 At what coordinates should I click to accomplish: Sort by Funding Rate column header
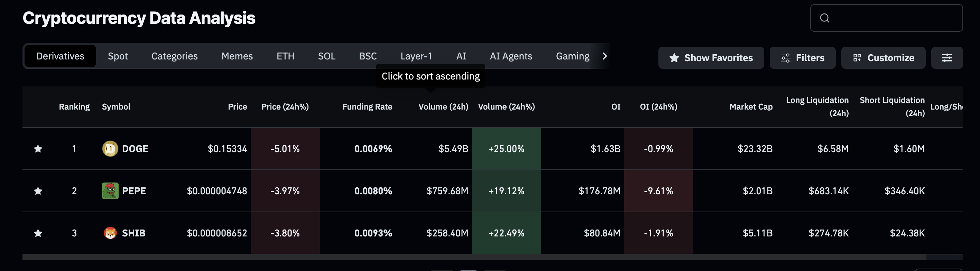(367, 107)
